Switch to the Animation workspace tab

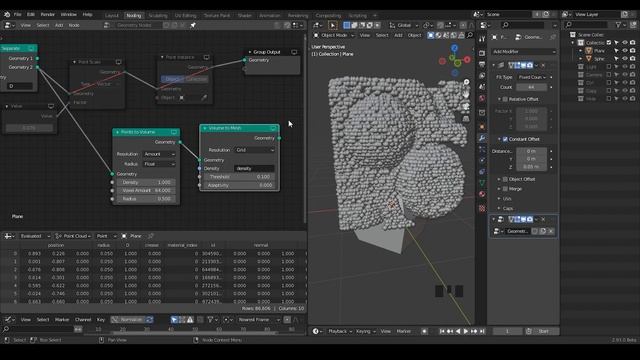point(270,16)
